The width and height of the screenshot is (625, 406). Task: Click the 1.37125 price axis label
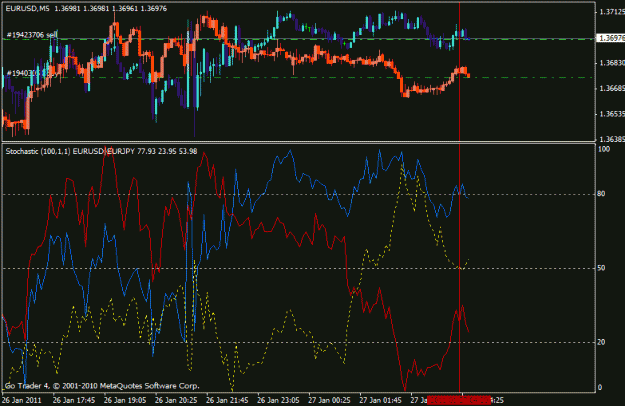[612, 12]
